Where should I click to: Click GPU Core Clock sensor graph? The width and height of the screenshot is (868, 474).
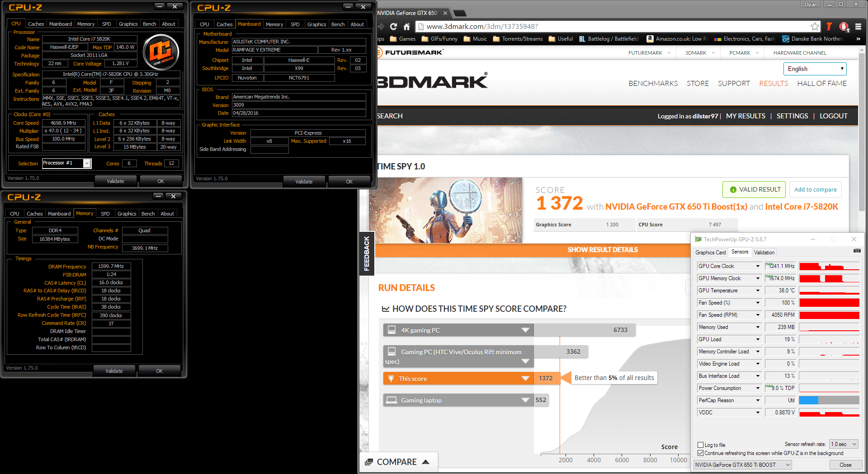pos(829,266)
